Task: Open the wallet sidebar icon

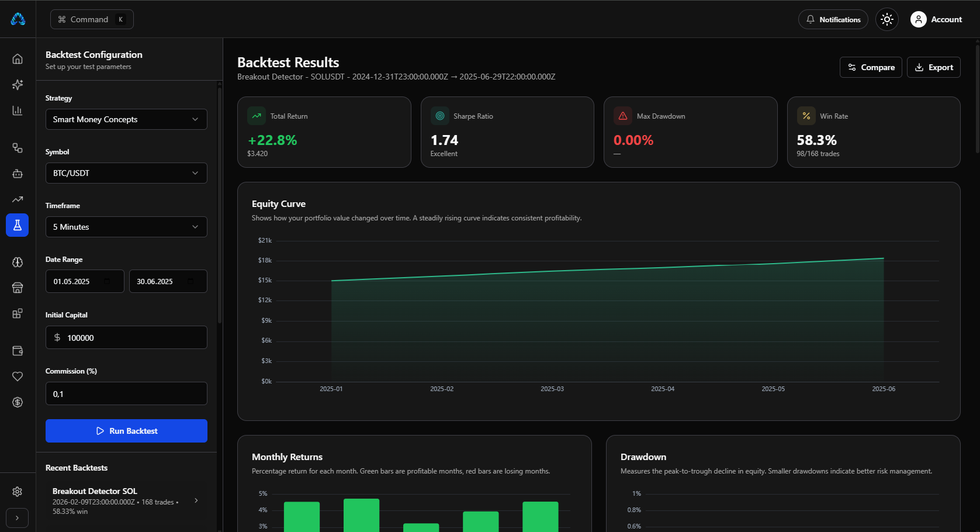Action: click(18, 351)
